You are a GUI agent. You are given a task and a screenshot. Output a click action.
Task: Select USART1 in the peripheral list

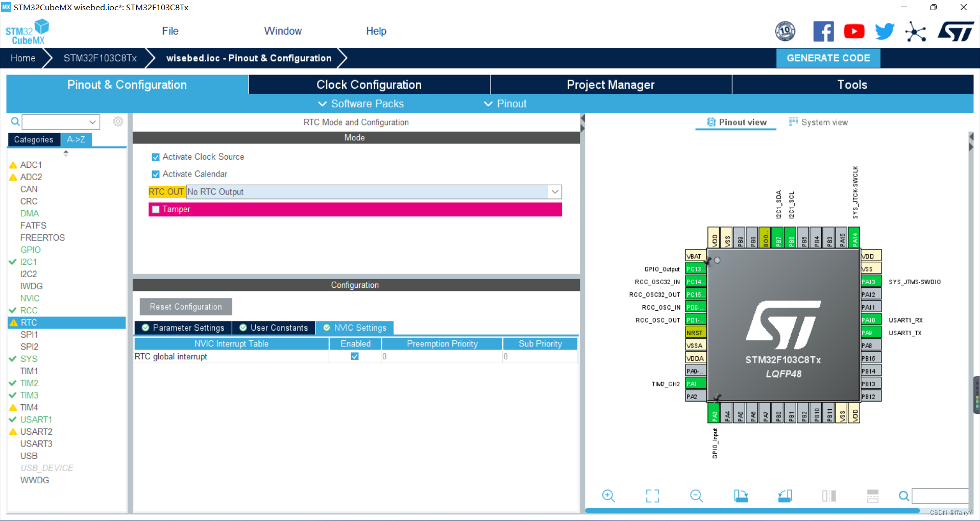click(36, 419)
